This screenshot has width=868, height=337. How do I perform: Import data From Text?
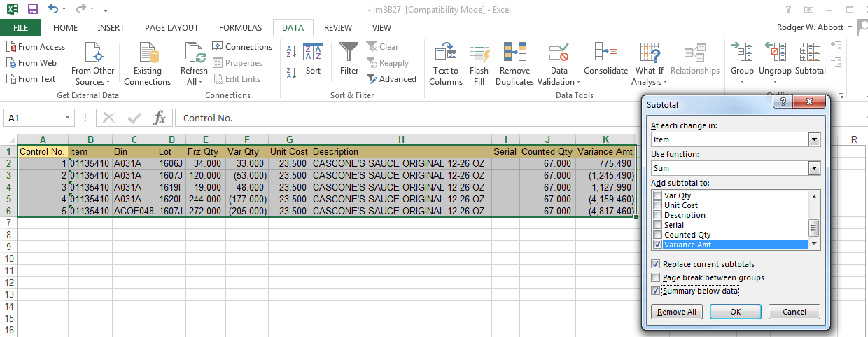pos(31,79)
